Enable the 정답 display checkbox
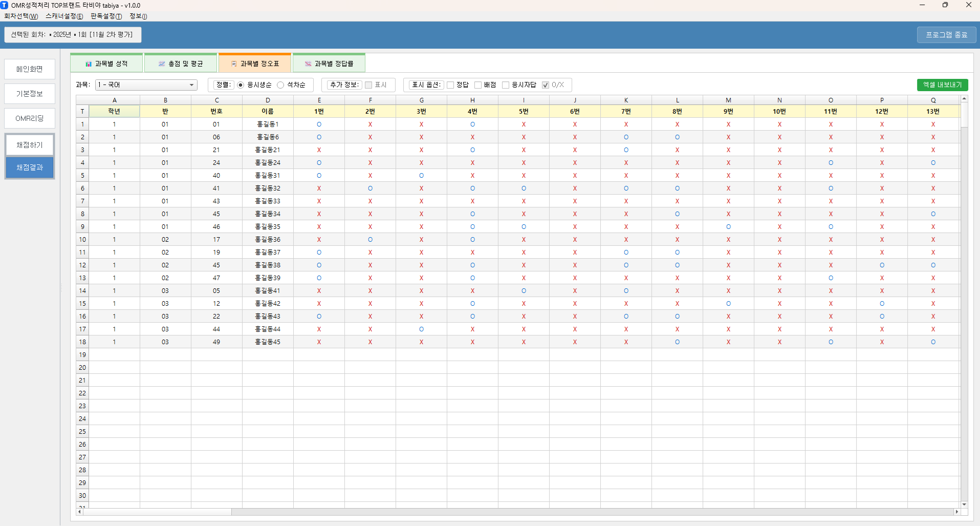Image resolution: width=980 pixels, height=526 pixels. coord(450,85)
